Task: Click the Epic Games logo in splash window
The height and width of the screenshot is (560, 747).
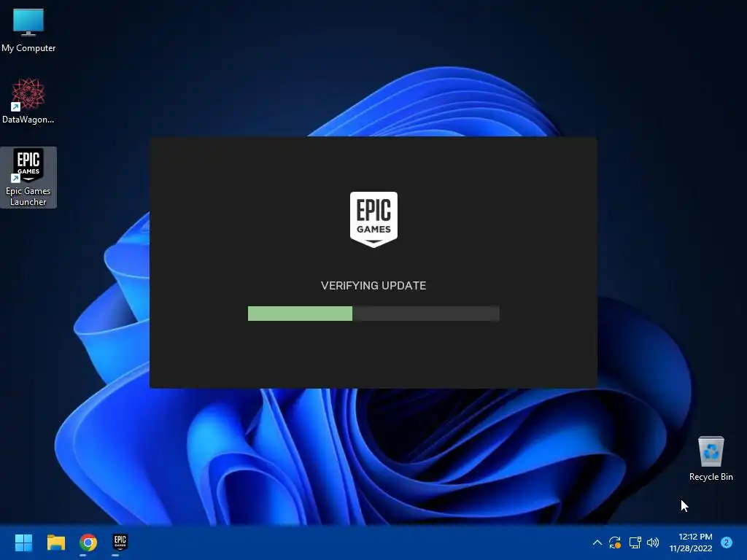Action: (373, 219)
